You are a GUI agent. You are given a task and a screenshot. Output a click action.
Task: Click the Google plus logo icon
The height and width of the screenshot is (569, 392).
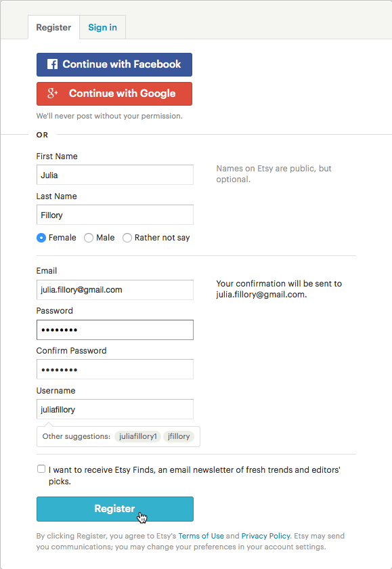pos(53,93)
